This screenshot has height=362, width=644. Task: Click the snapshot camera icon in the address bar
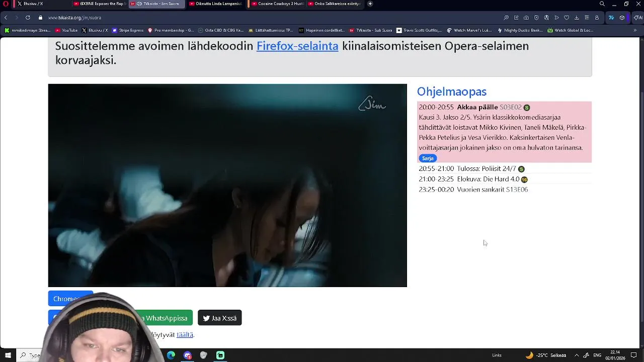[x=526, y=18]
